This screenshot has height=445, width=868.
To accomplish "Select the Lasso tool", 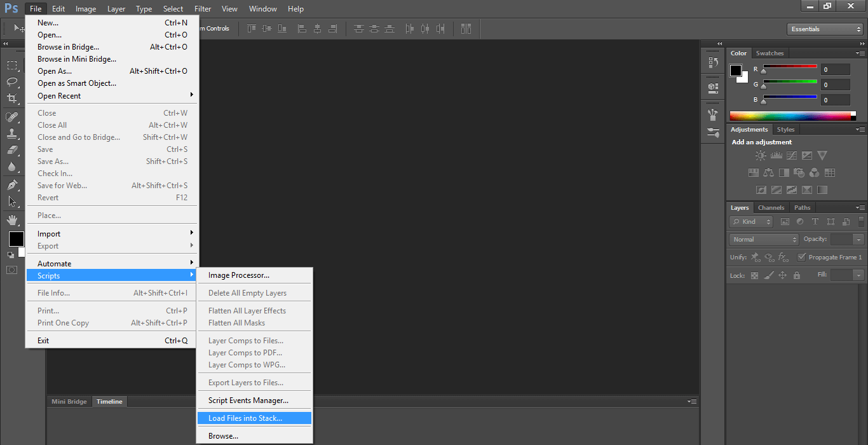I will tap(12, 81).
